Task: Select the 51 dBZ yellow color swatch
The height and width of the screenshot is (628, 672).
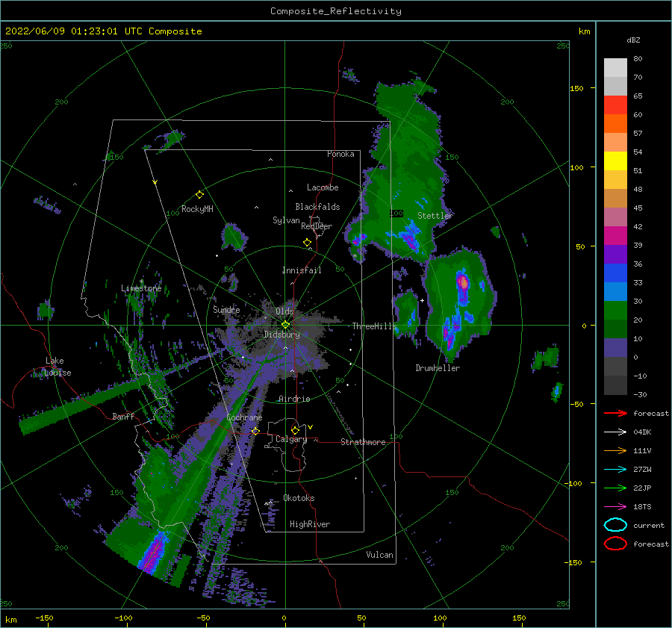Action: click(x=615, y=161)
